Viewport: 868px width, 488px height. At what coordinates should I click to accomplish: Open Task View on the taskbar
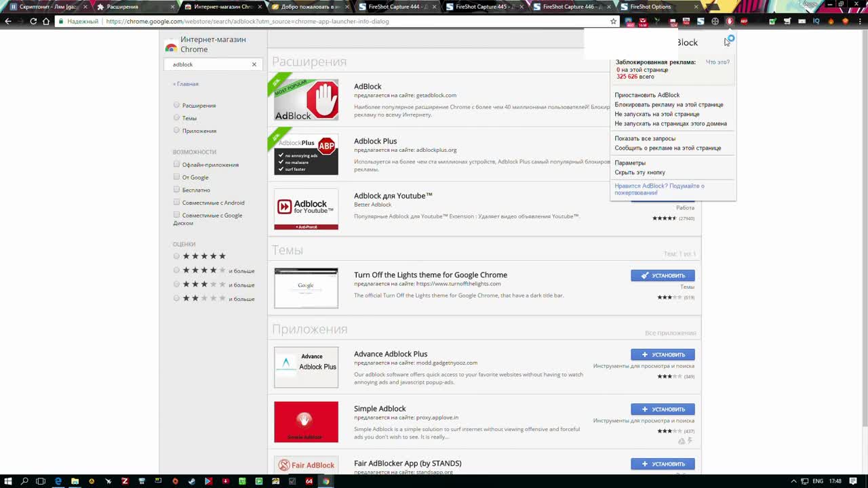(41, 481)
